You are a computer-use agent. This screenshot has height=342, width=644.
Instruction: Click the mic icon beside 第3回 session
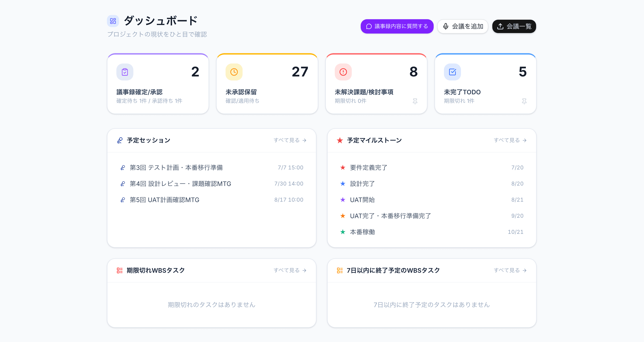123,168
